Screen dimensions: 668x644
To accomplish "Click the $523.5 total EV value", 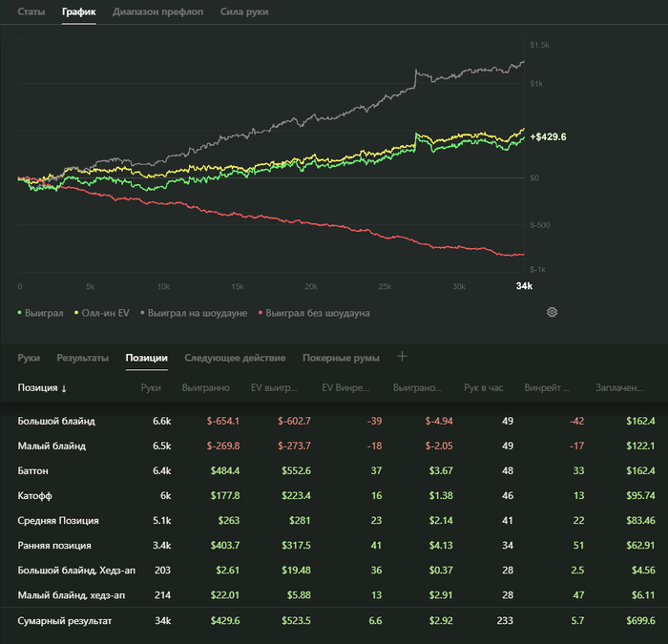I will [296, 621].
